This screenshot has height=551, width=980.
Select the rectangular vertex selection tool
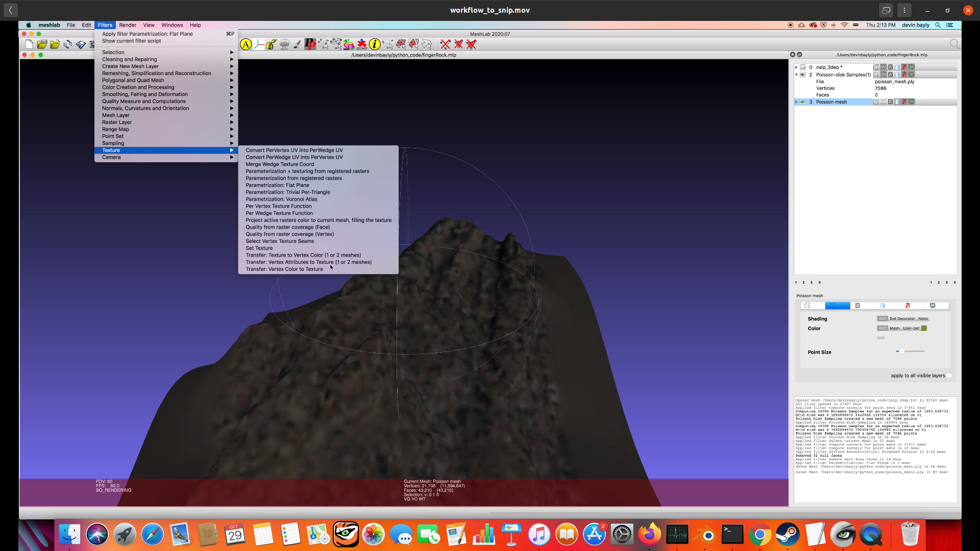click(x=388, y=44)
